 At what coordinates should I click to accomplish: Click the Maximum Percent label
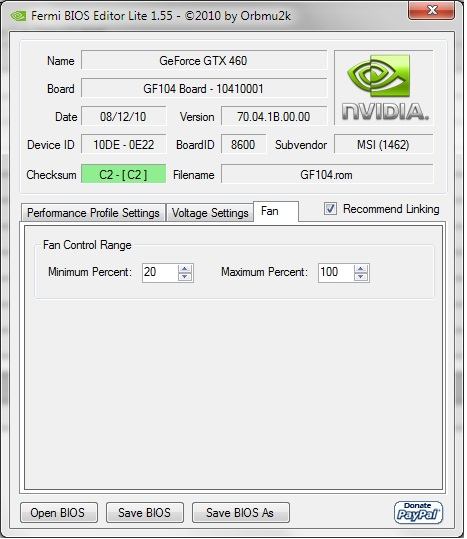(x=264, y=272)
